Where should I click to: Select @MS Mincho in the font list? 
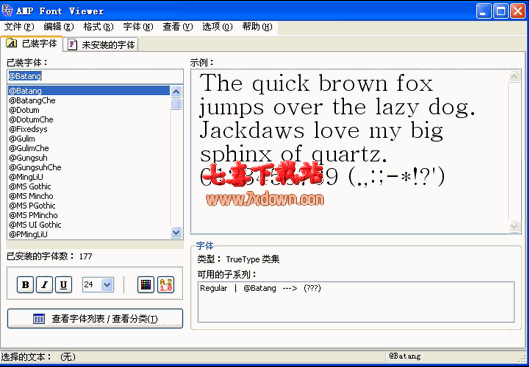89,196
